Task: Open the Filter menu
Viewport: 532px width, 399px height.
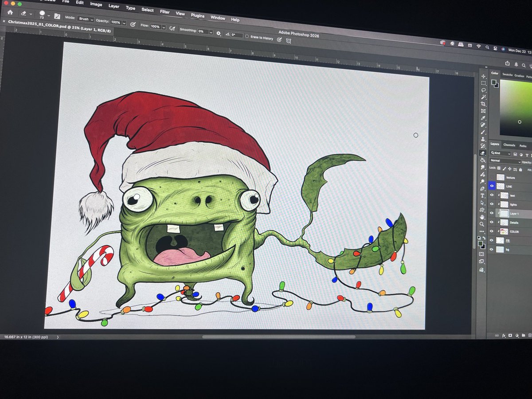Action: 165,12
